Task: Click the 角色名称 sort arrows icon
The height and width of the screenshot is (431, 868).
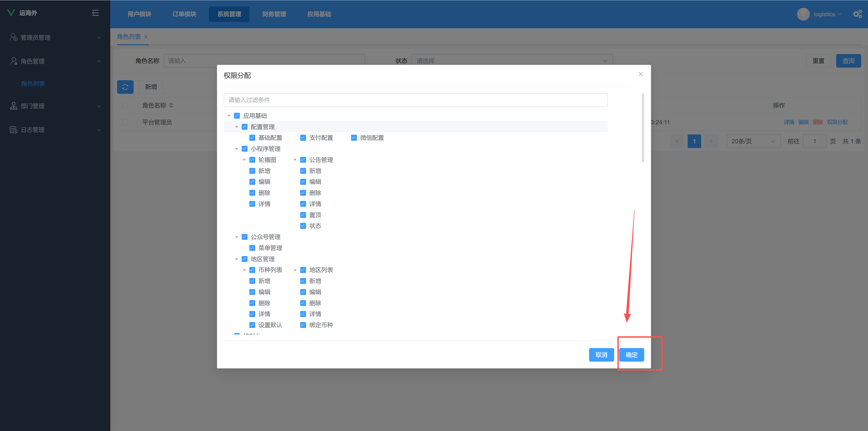Action: (171, 106)
